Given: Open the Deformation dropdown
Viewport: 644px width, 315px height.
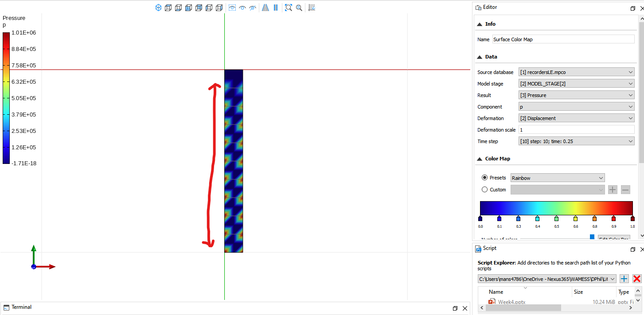Looking at the screenshot, I should (577, 118).
